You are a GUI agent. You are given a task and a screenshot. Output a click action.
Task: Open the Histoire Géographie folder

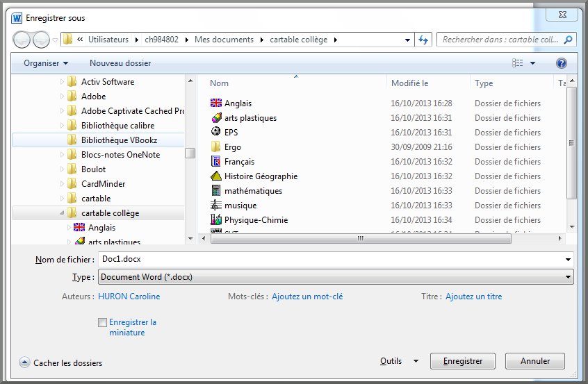261,176
